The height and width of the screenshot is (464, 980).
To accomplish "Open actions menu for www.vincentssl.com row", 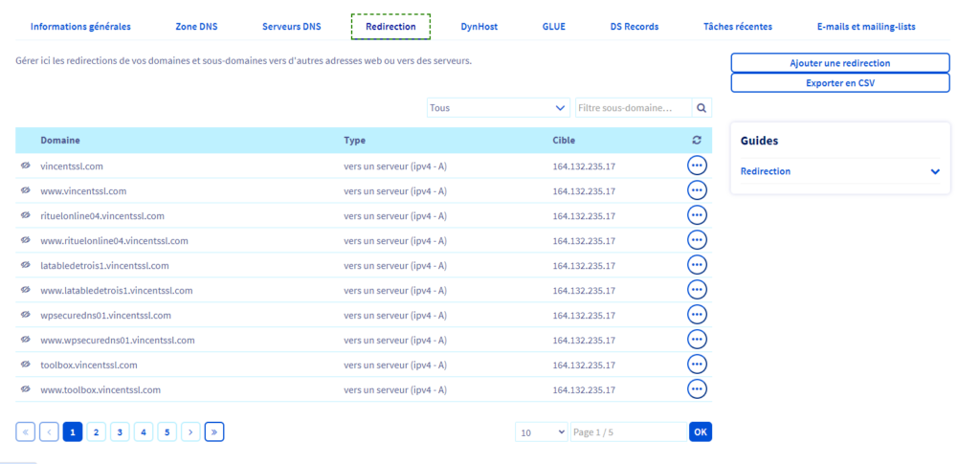I will click(697, 190).
